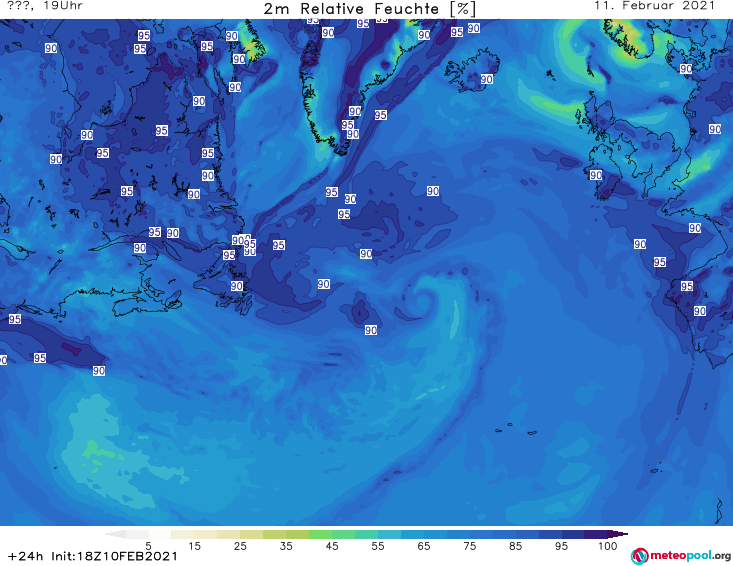Click the legend value 5
Screen dimensions: 733x566
tap(148, 546)
